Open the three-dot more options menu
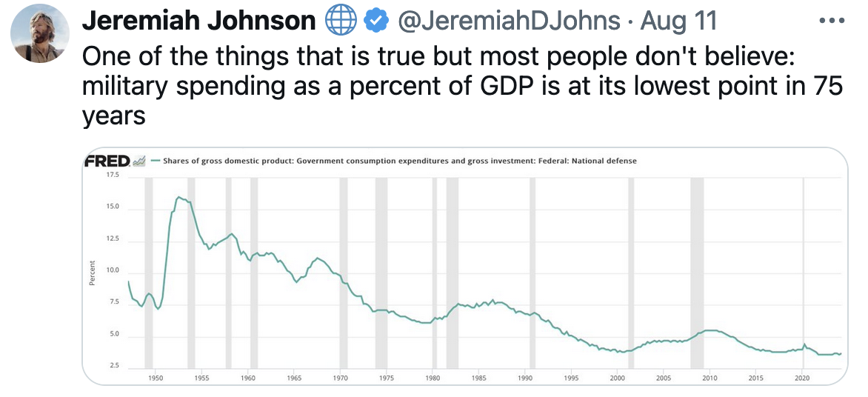868x397 pixels. point(831,21)
